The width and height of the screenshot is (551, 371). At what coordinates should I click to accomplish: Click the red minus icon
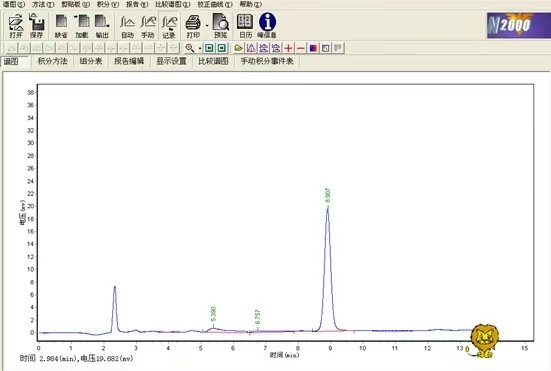point(301,48)
